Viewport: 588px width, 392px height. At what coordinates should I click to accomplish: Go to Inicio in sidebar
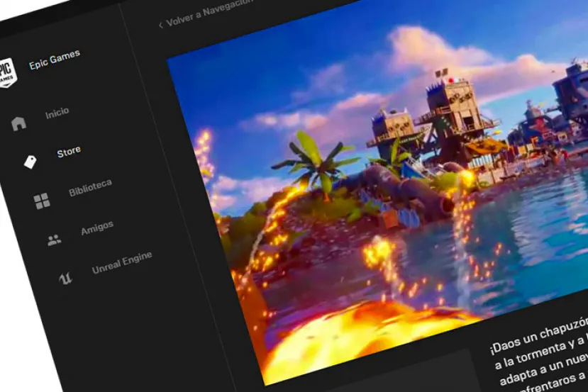(57, 113)
